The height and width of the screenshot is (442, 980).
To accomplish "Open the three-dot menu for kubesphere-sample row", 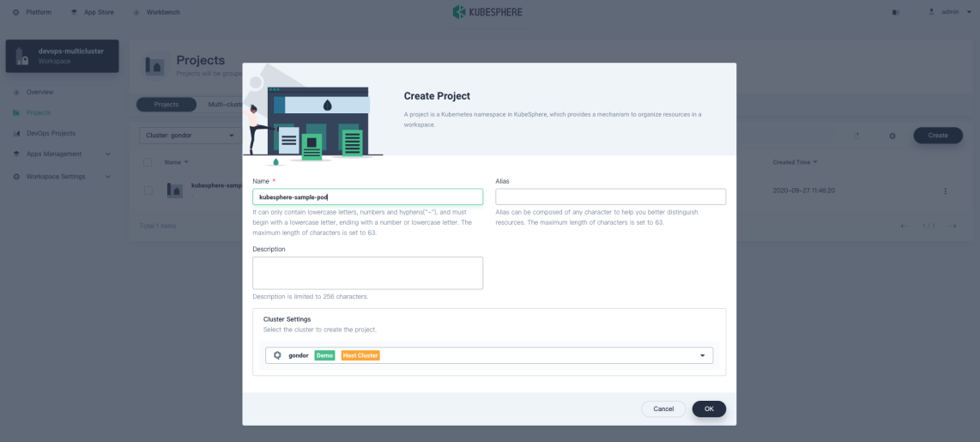I will tap(945, 191).
